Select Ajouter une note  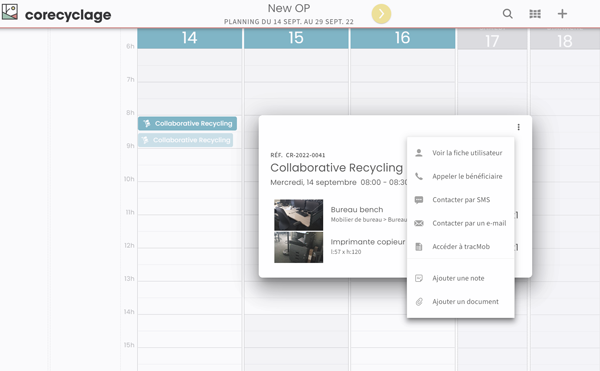coord(460,278)
